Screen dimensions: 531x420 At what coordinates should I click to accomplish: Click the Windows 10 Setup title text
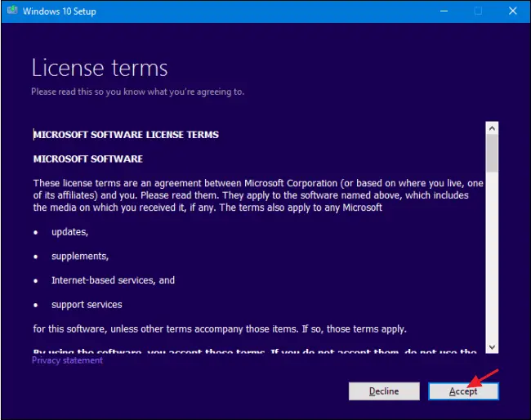[60, 11]
